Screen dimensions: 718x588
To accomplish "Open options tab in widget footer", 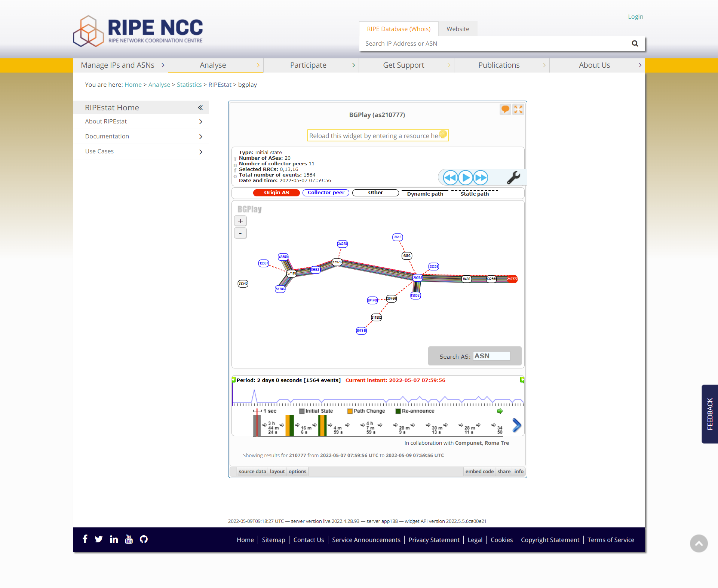I will click(298, 471).
